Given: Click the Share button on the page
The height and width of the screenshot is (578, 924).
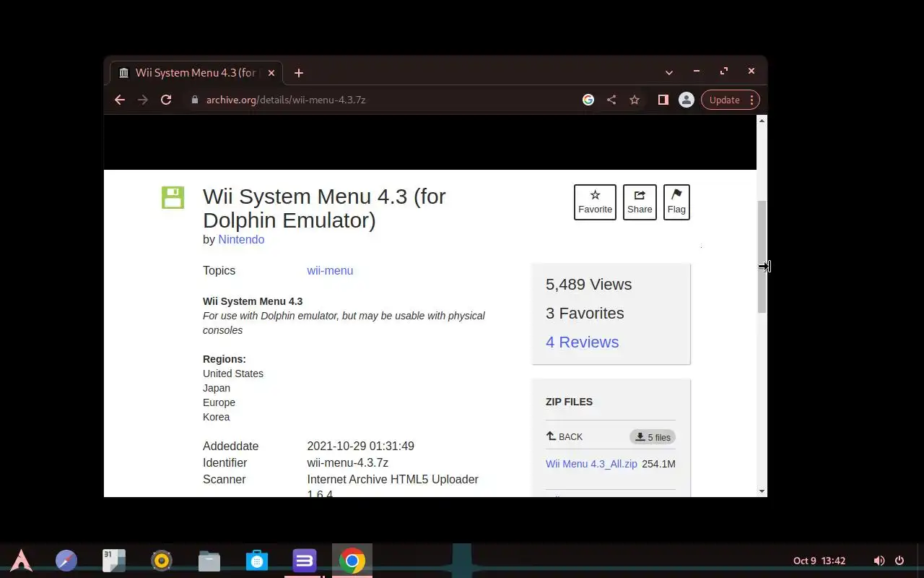Looking at the screenshot, I should coord(640,202).
